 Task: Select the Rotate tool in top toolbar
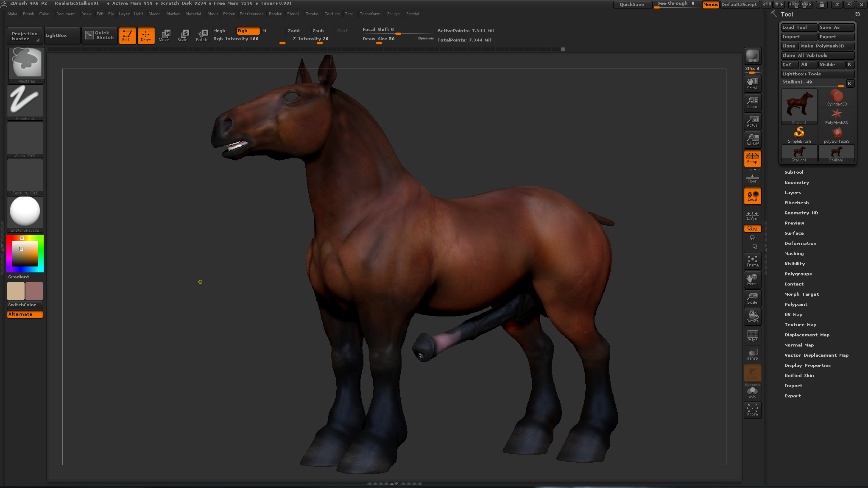click(x=202, y=36)
